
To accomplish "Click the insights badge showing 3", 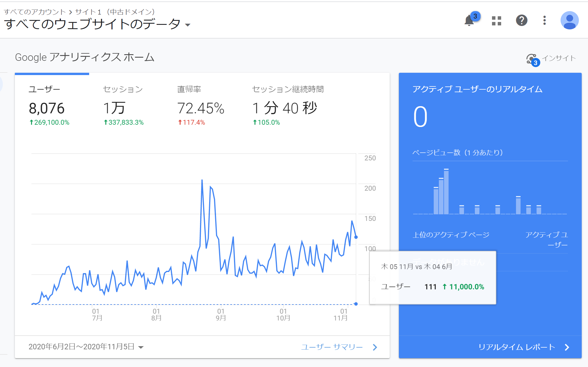I will click(x=536, y=63).
